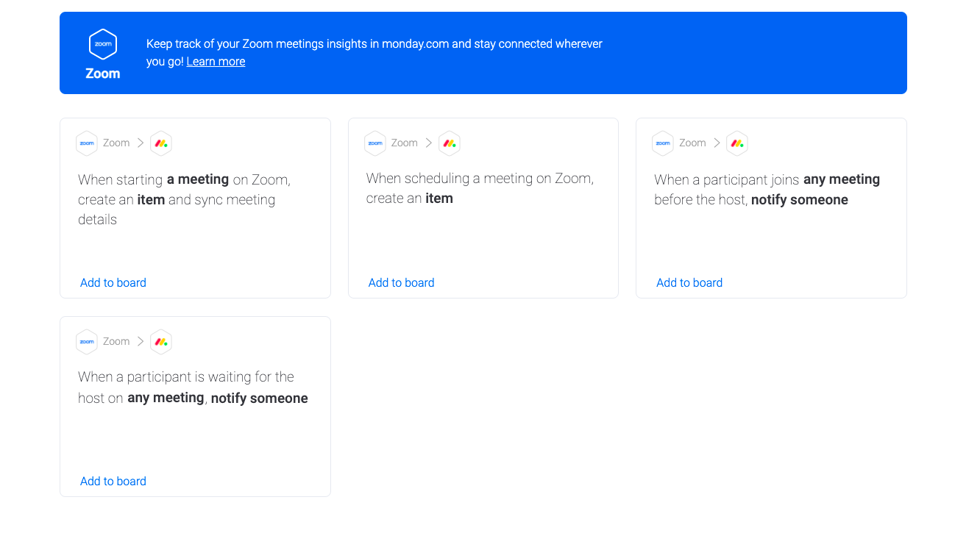
Task: Select the Zoom icon on the first recipe card
Action: coord(86,143)
